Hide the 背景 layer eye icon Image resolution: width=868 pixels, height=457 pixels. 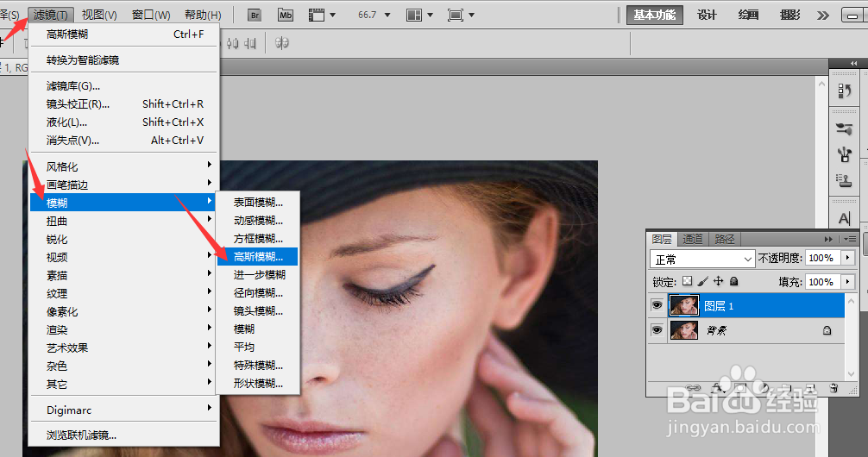click(x=657, y=330)
